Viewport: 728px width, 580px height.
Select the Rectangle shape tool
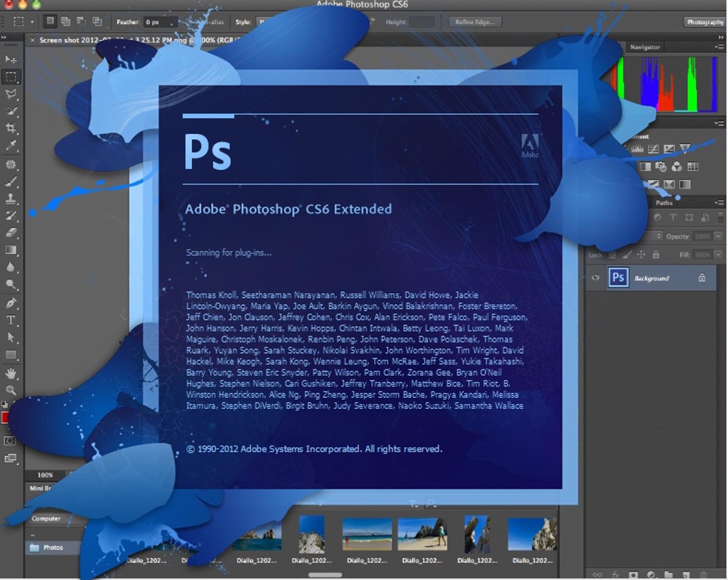[11, 355]
